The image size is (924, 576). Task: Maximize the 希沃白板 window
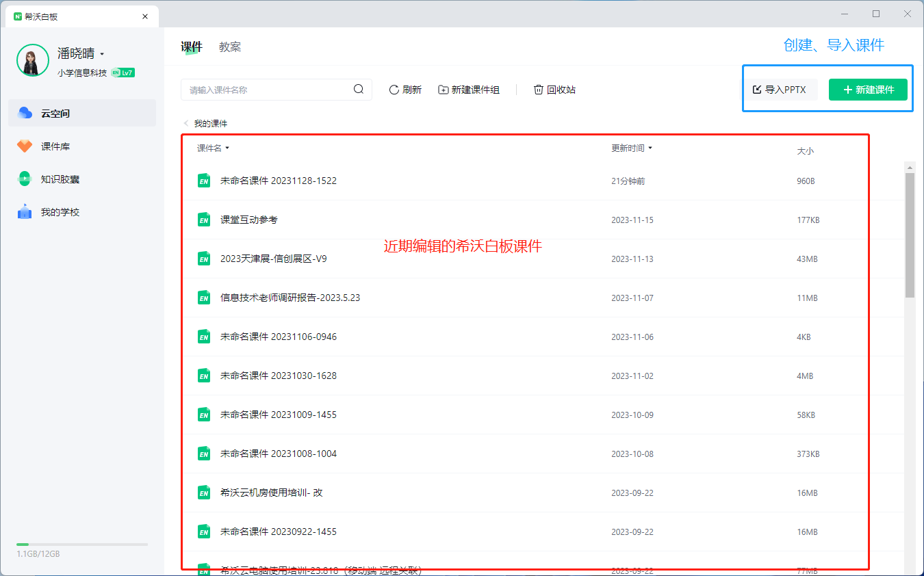pos(876,14)
